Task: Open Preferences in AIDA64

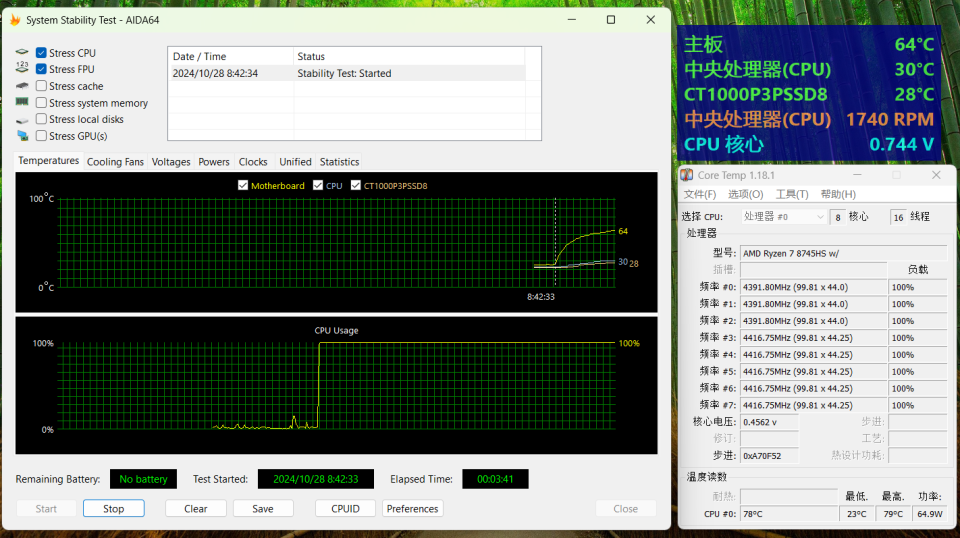Action: click(413, 509)
